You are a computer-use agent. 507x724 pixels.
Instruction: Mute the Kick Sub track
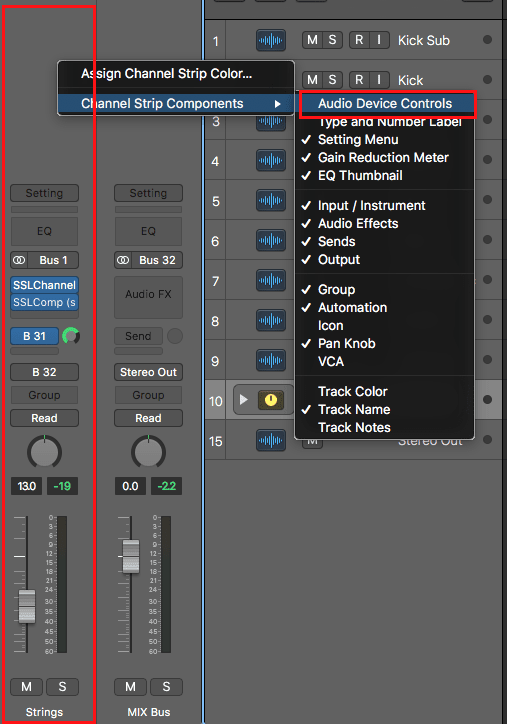click(313, 40)
